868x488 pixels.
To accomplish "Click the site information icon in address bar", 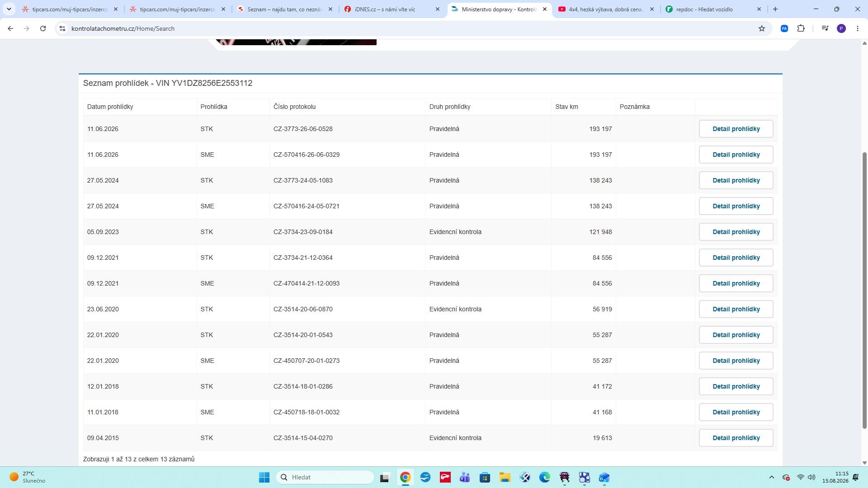I will (62, 28).
